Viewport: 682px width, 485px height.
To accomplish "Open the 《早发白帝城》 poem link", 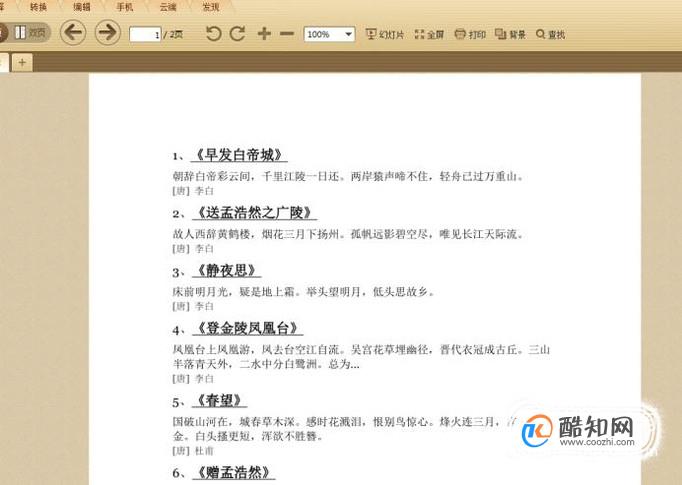I will [239, 155].
